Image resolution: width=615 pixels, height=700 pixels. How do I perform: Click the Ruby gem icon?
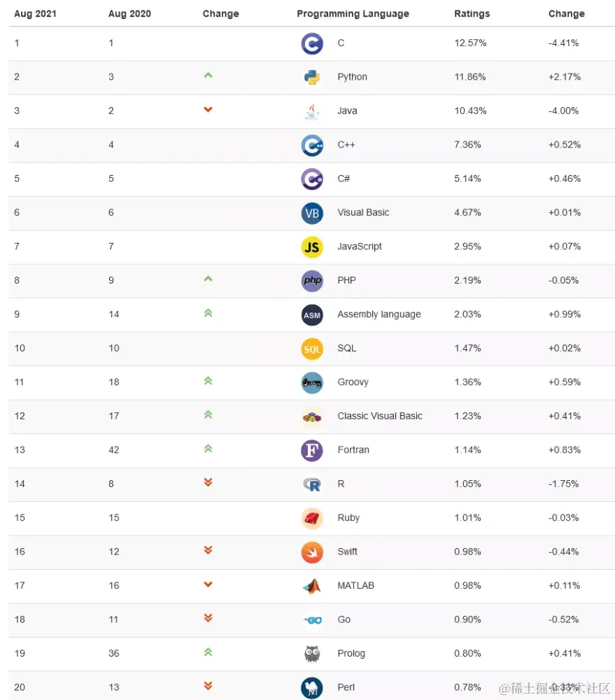click(312, 518)
